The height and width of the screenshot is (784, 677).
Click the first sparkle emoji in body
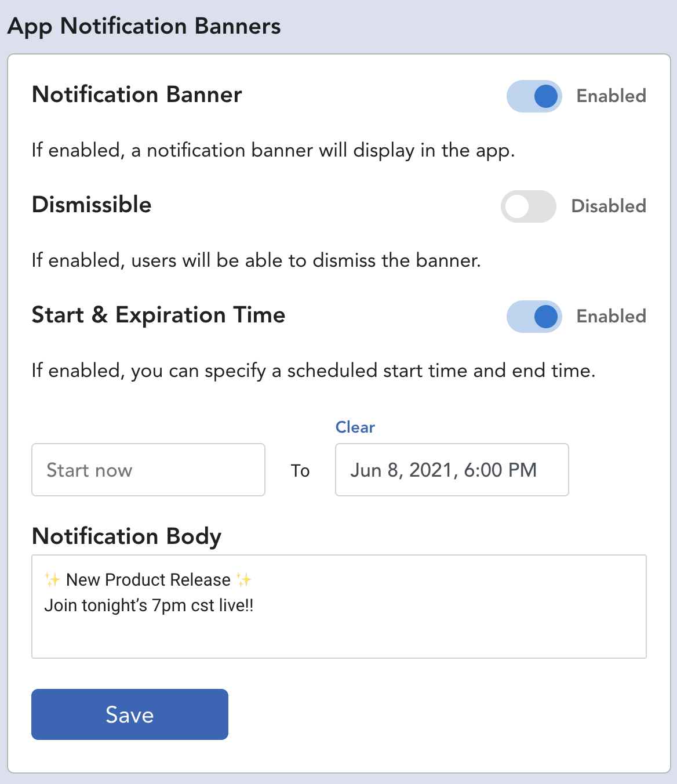(x=52, y=579)
